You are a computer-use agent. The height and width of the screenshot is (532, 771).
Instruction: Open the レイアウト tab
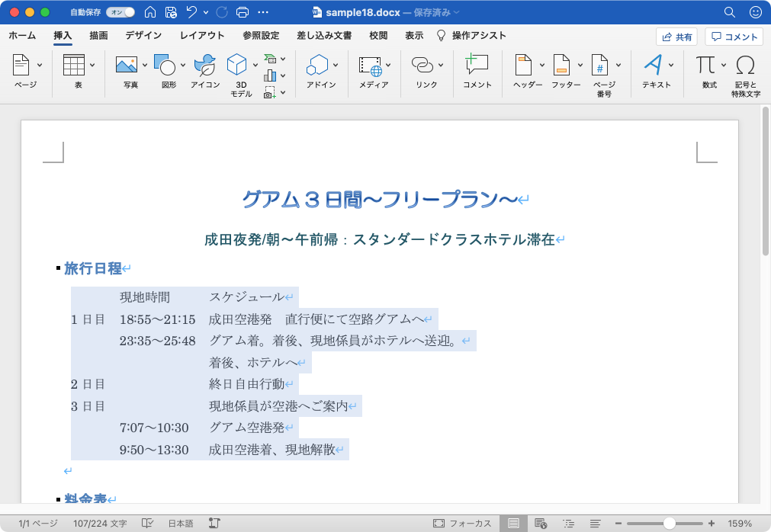pyautogui.click(x=202, y=36)
